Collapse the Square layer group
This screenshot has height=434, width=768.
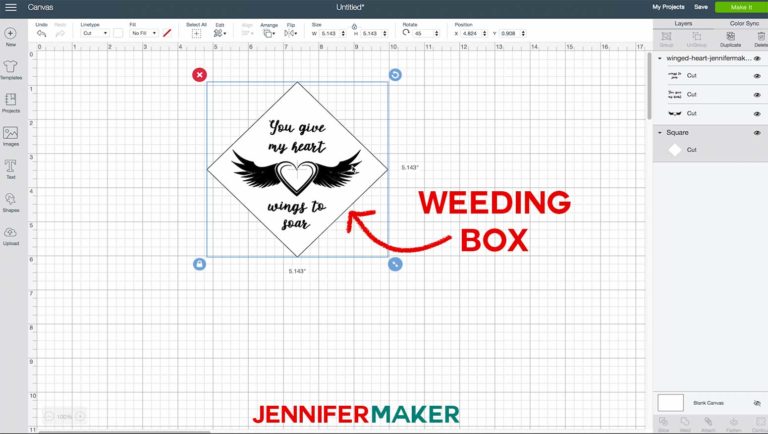pos(660,133)
